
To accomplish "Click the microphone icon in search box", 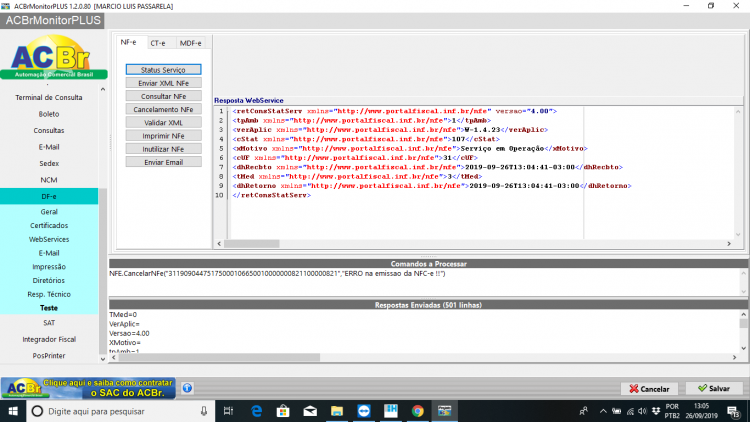I will pos(204,411).
